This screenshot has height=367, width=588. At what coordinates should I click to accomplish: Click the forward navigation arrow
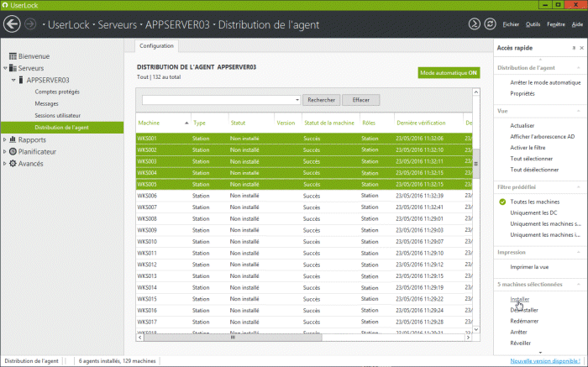30,24
